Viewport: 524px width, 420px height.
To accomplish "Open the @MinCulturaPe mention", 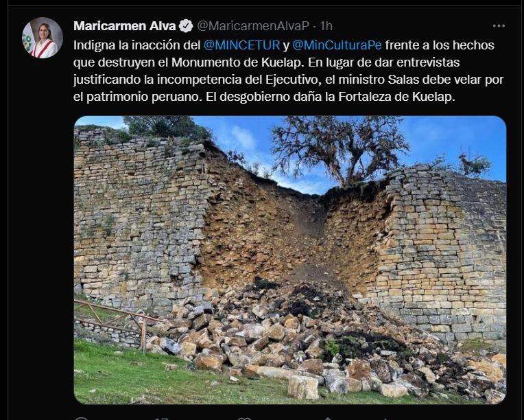I will [x=337, y=45].
